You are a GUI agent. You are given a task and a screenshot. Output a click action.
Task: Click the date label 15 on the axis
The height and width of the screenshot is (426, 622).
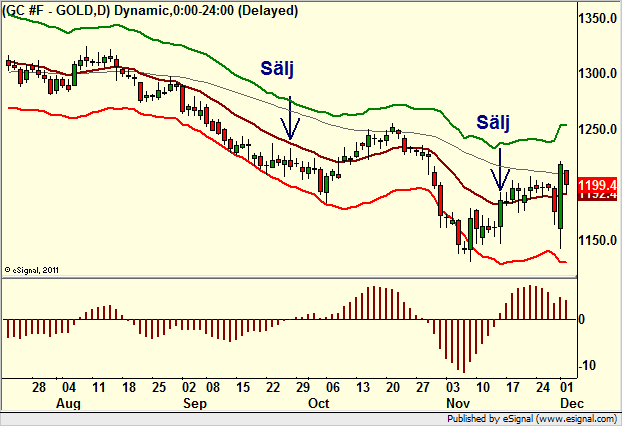(243, 387)
